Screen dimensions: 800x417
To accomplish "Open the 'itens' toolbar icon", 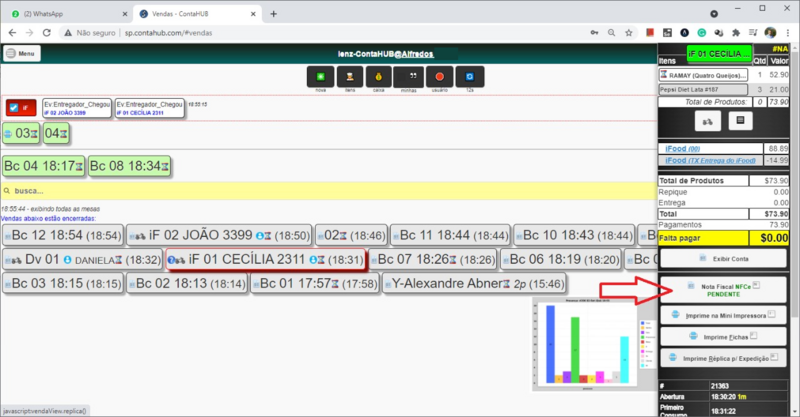I will pyautogui.click(x=350, y=77).
